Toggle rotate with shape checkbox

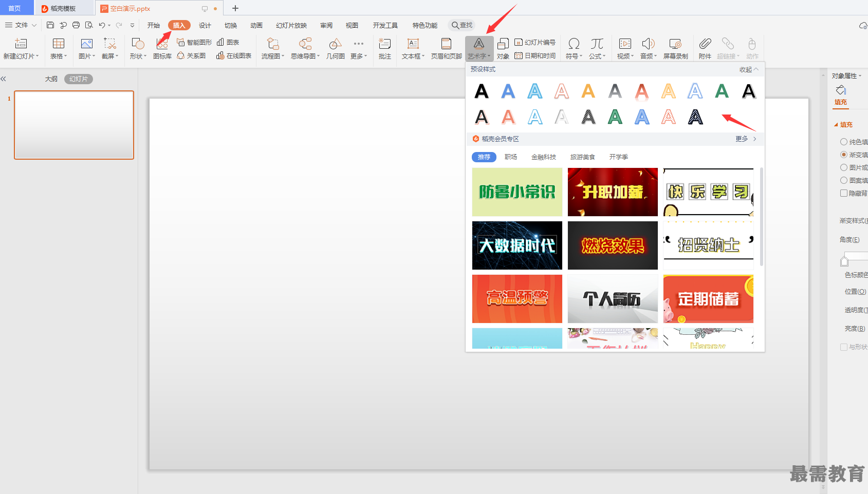pos(844,347)
